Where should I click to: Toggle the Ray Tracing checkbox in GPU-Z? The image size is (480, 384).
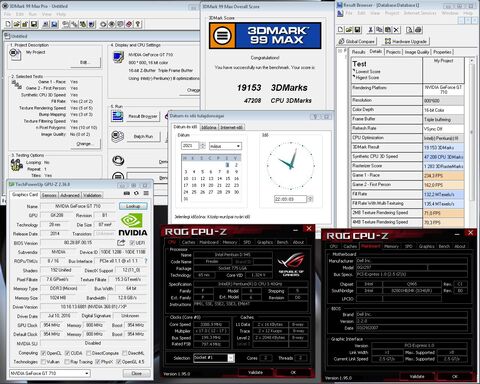coord(67,362)
